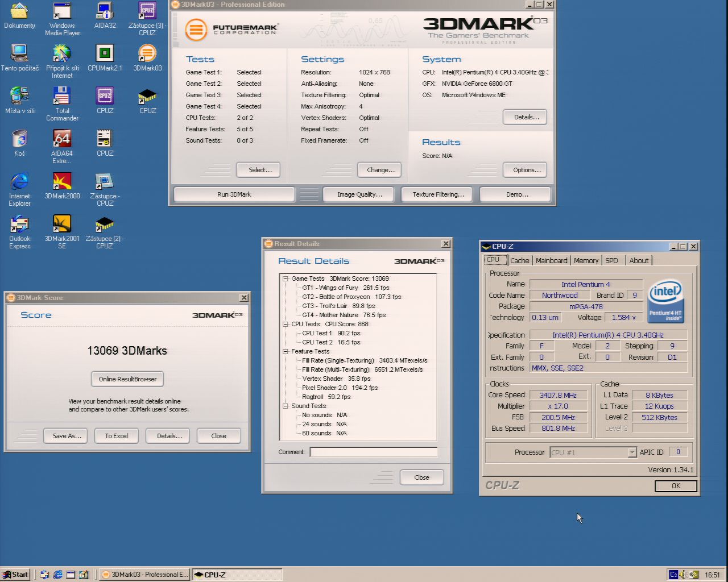Viewport: 728px width, 582px height.
Task: Open Tento počítač desktop icon
Action: click(19, 58)
